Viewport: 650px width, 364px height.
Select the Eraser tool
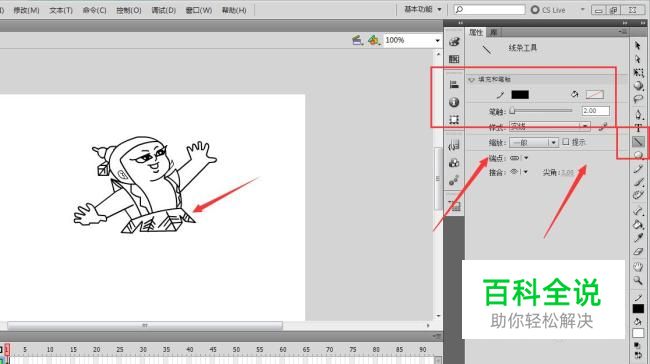(638, 251)
